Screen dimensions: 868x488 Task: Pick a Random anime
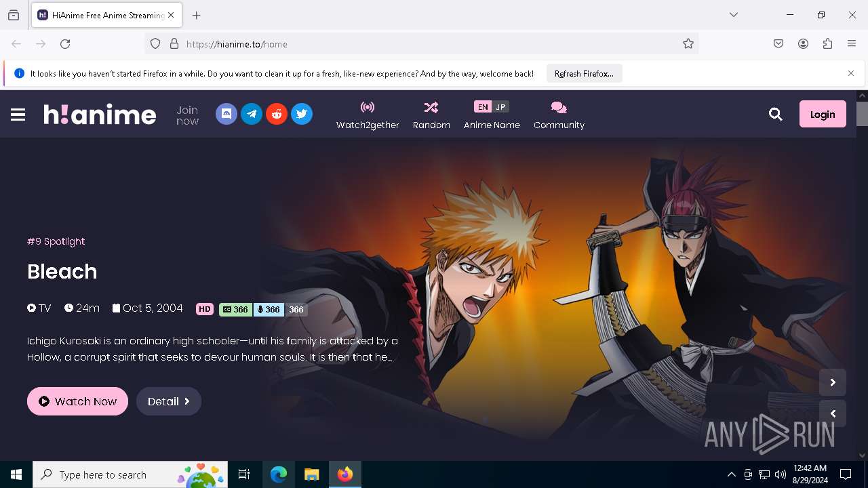coord(431,115)
